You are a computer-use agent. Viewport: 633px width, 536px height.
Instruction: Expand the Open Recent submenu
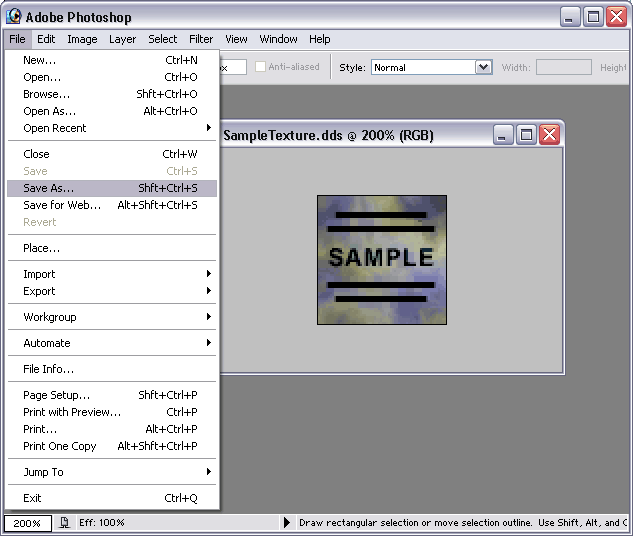click(112, 128)
